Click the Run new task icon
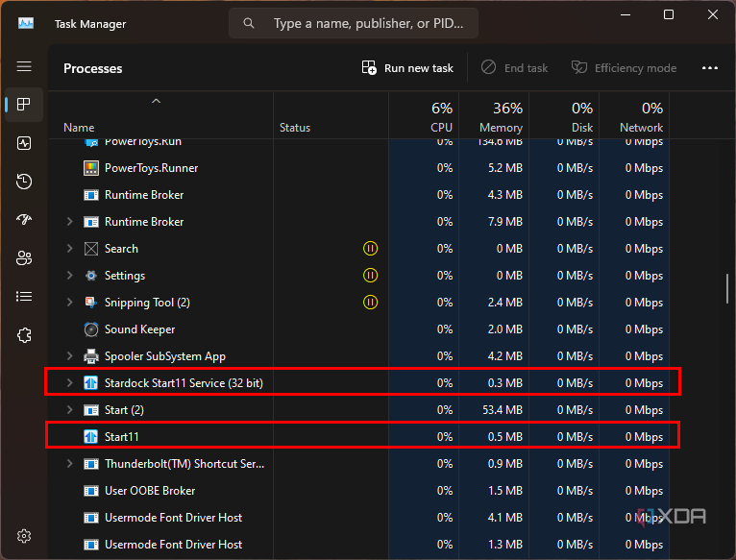 [x=369, y=67]
